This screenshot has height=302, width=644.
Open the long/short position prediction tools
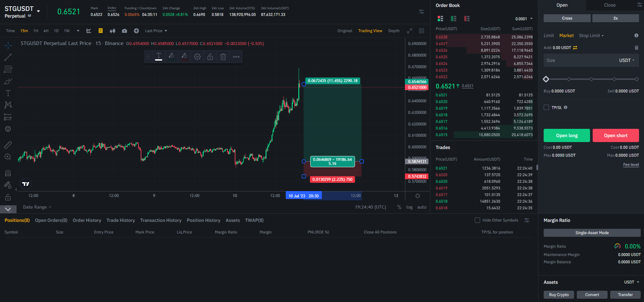point(8,117)
